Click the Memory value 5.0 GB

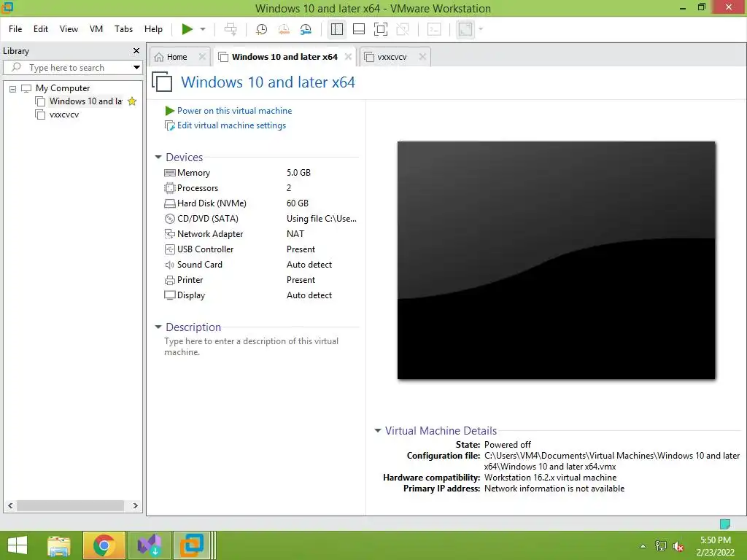click(x=298, y=172)
